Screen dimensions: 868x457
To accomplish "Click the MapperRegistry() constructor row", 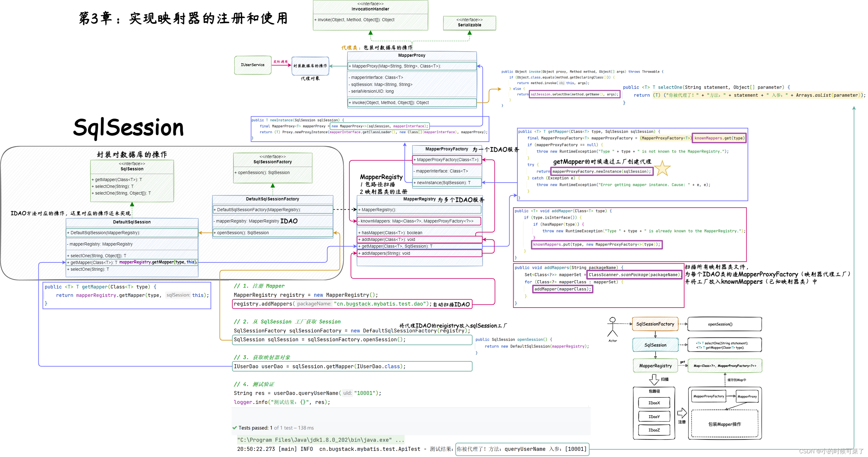I will (x=419, y=210).
